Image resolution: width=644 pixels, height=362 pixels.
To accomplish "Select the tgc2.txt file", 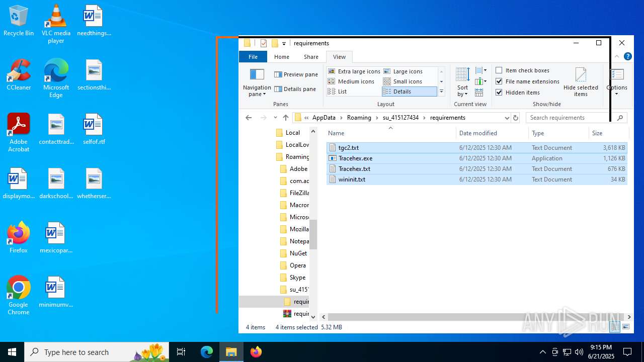I will [x=476, y=148].
